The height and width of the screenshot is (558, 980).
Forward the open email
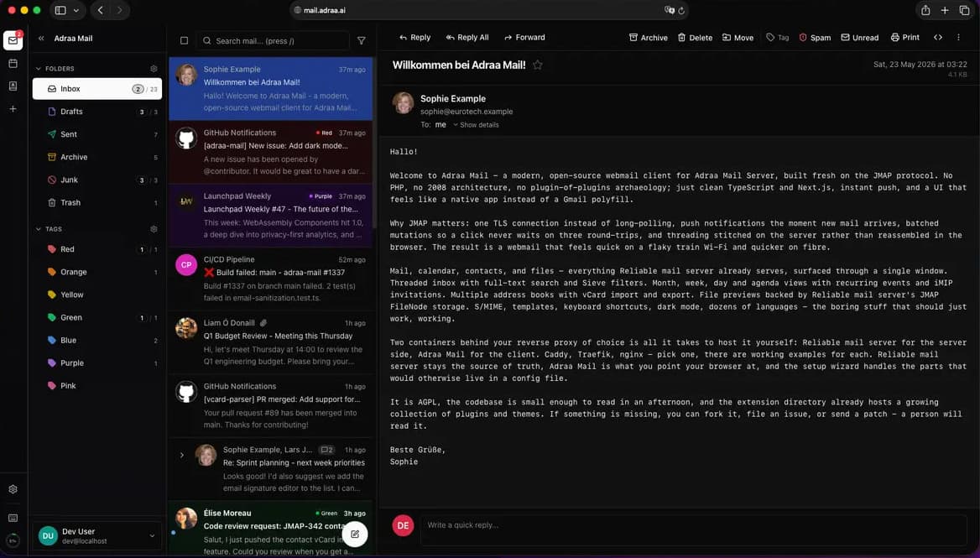click(525, 38)
